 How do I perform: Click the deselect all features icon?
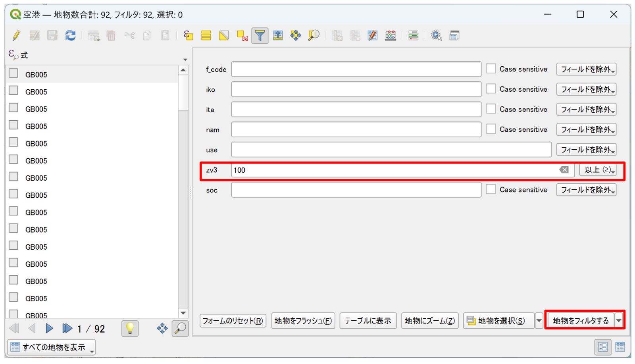[242, 36]
